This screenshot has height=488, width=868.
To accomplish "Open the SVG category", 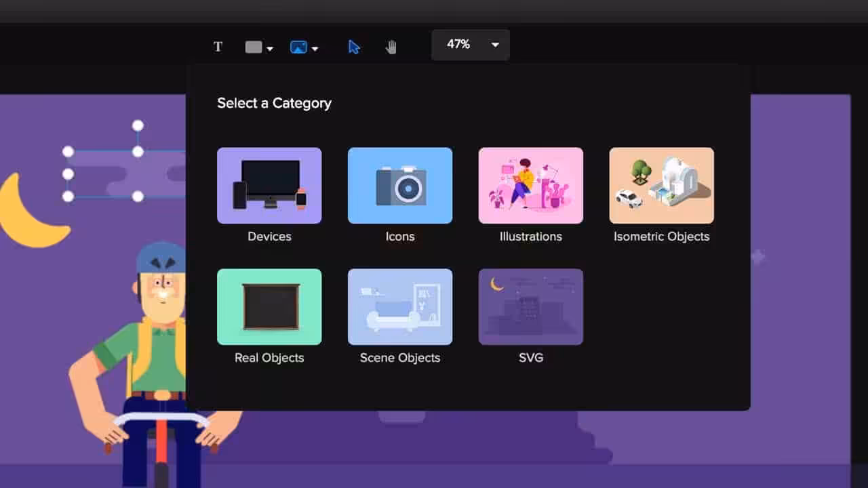I will tap(530, 307).
